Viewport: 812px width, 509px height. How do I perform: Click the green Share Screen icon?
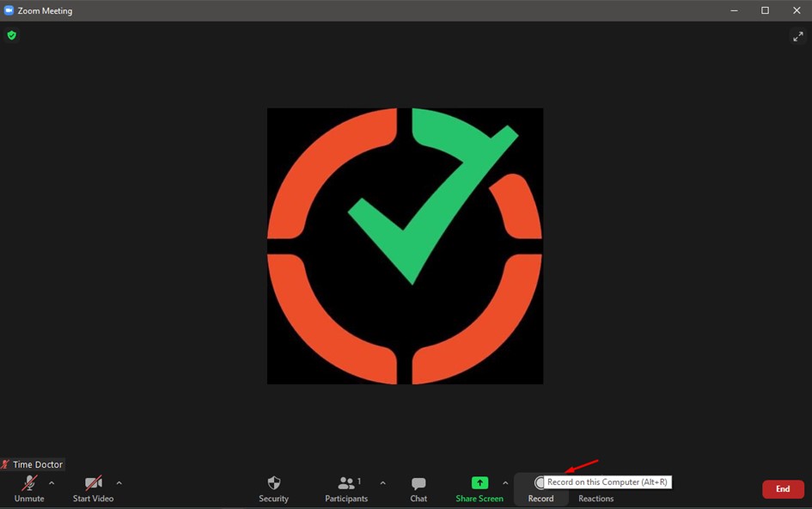479,484
